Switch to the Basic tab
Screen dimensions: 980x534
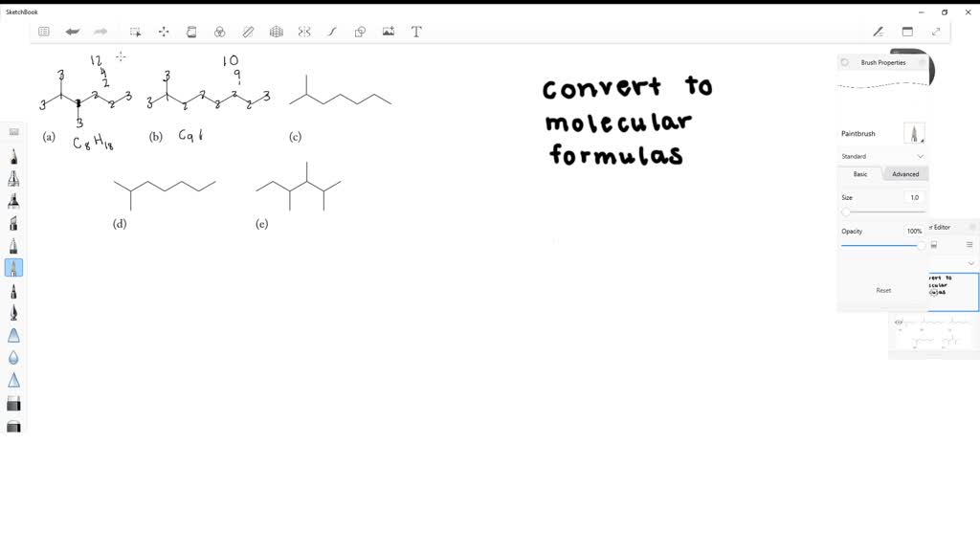coord(860,174)
